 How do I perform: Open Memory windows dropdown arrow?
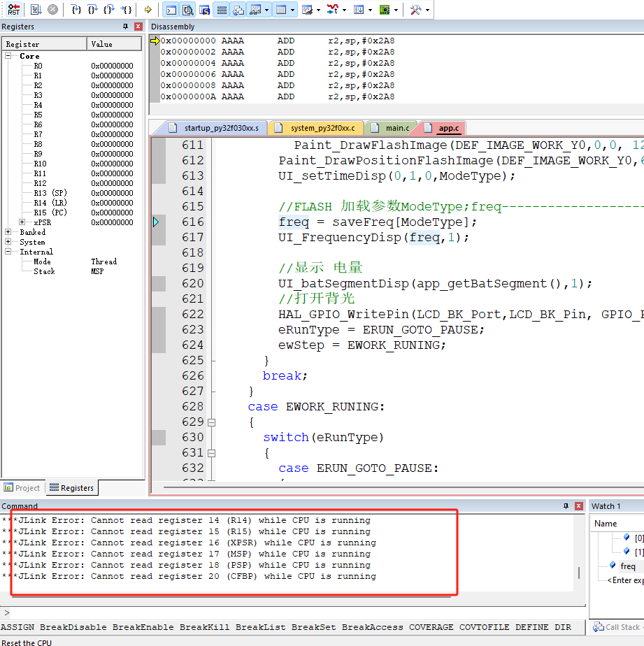(292, 10)
